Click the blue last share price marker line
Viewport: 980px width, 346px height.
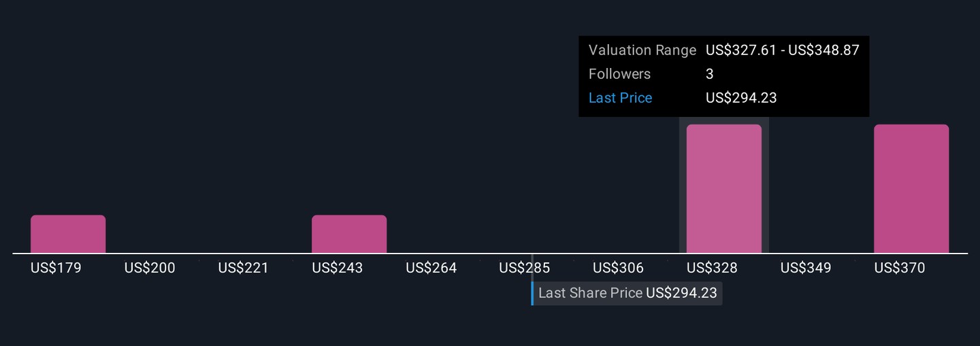point(532,293)
